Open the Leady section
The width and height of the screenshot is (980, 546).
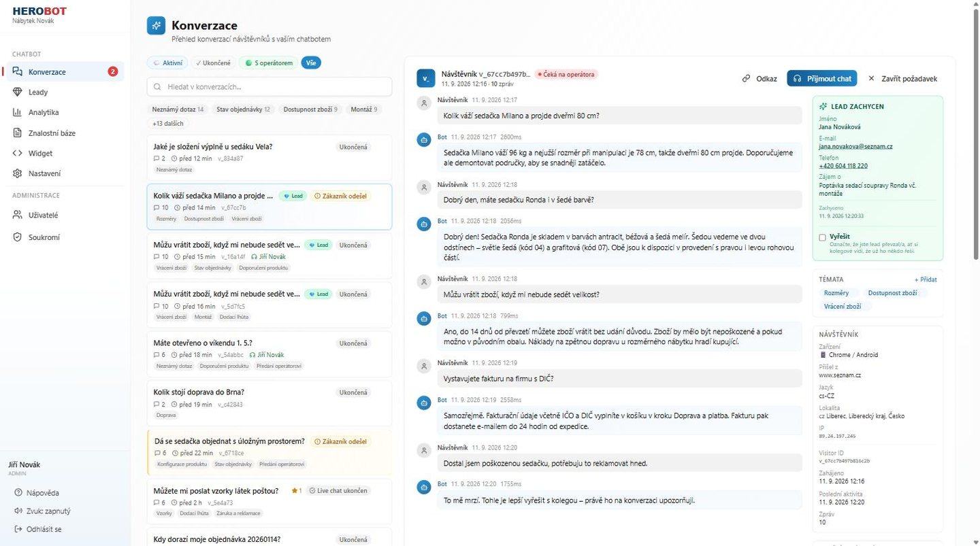pos(65,92)
